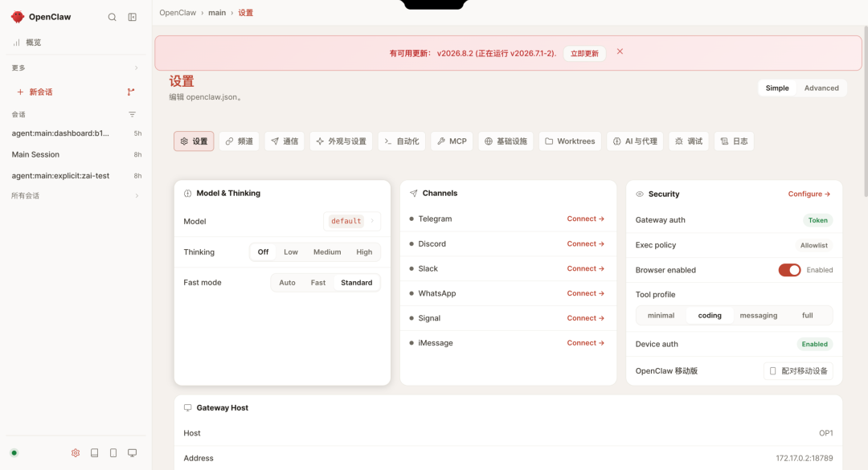The width and height of the screenshot is (868, 470).
Task: Open the AI 与代理 tab
Action: pos(635,141)
